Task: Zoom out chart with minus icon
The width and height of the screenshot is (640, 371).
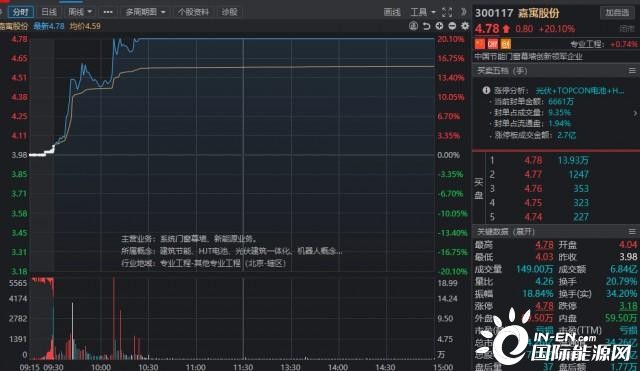Action: point(452,26)
